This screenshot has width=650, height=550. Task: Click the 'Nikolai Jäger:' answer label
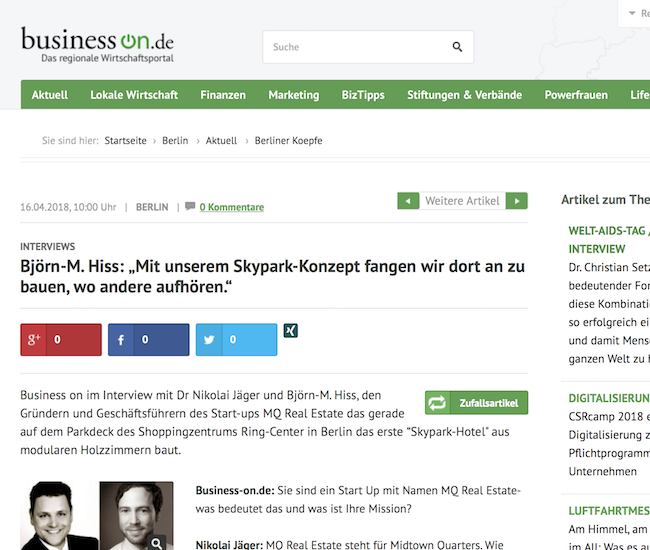[x=229, y=545]
